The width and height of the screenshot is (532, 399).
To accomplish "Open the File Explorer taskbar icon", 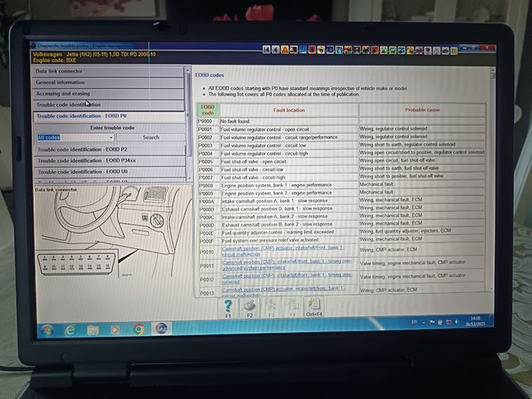I will 93,330.
